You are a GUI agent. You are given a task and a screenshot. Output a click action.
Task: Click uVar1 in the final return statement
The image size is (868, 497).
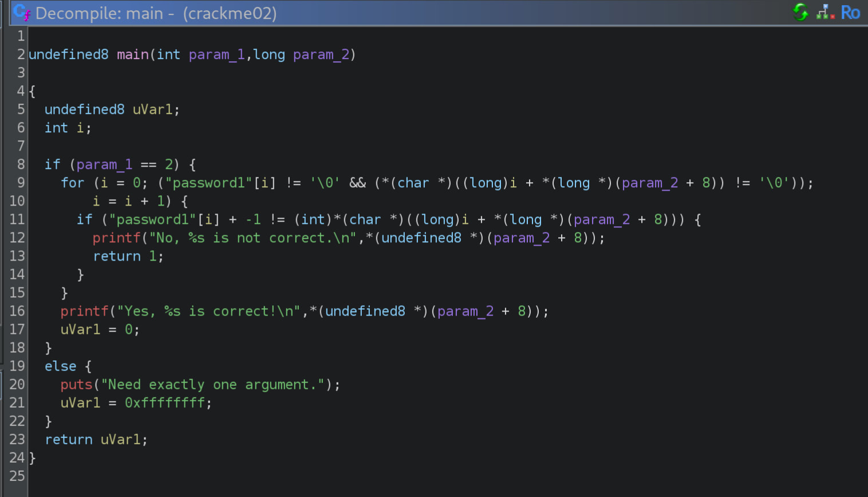click(x=120, y=440)
